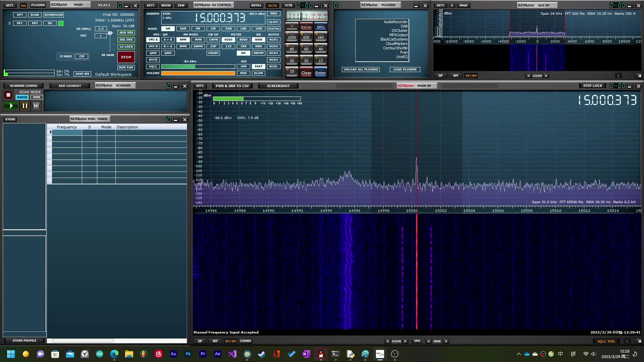Screen dimensions: 644x362
Task: Open OneNote from taskbar
Action: 306,354
